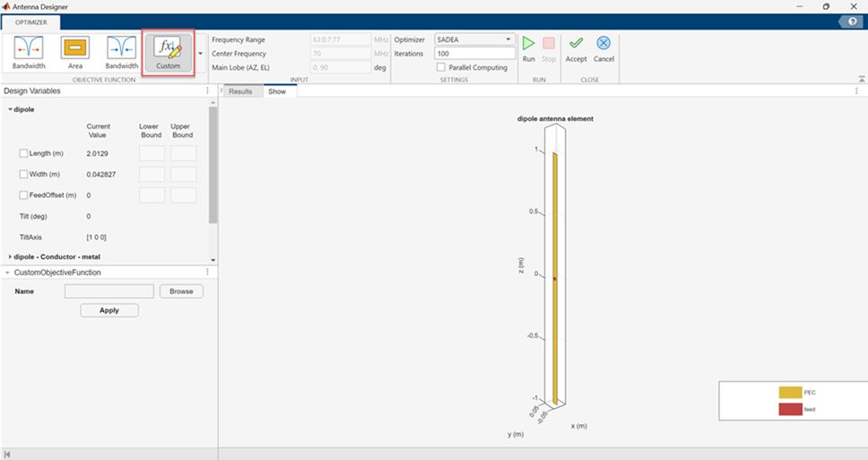Click the Design Variables scrollbar thumb
The image size is (868, 460).
(213, 165)
